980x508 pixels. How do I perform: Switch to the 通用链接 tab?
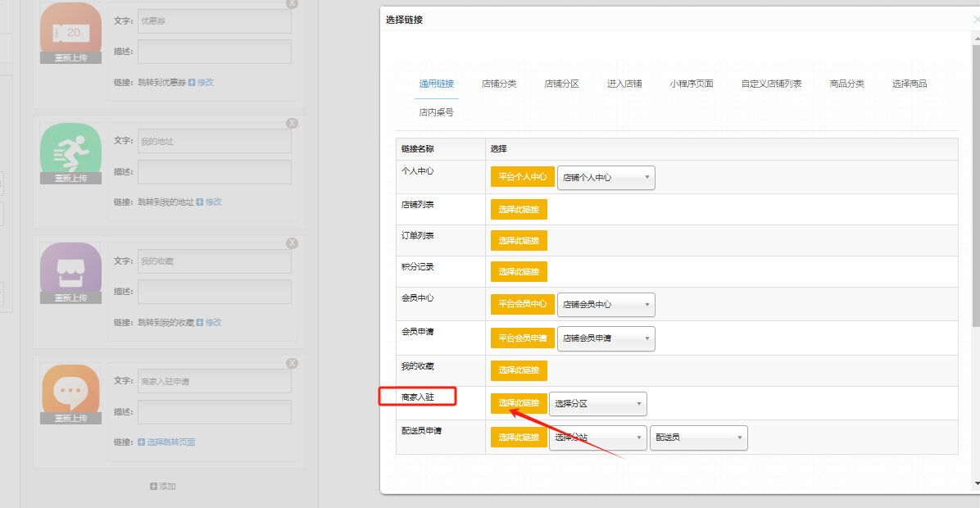pos(436,84)
